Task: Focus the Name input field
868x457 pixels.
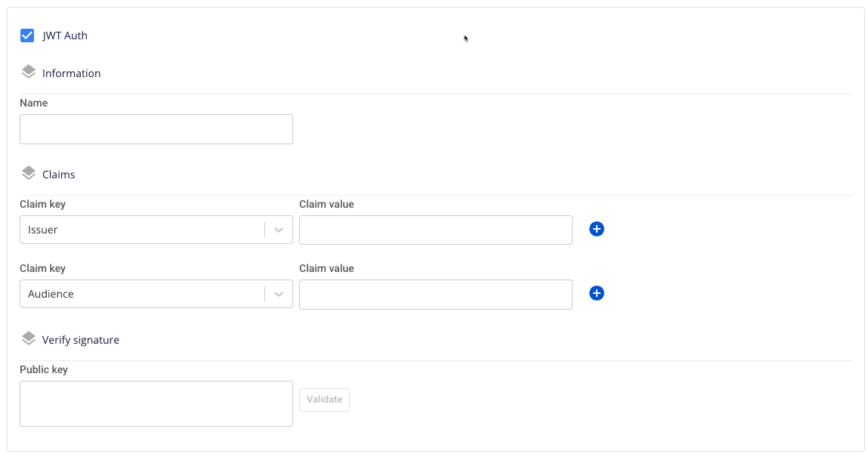Action: [156, 129]
